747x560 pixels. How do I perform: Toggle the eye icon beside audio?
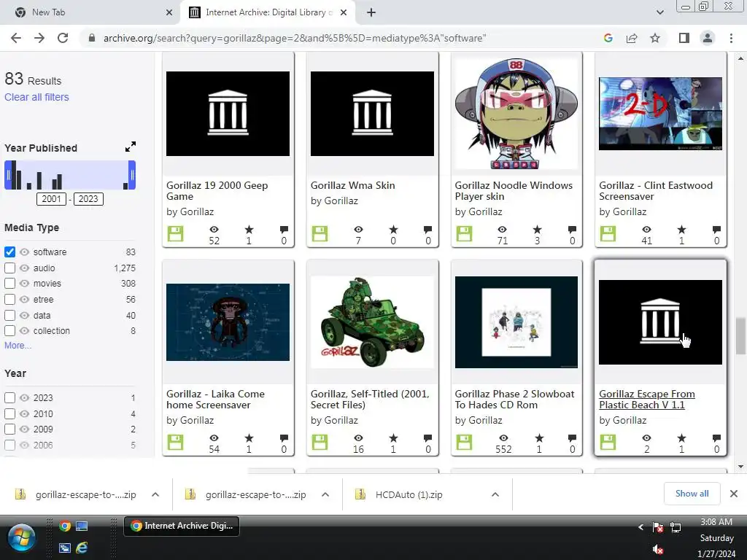(24, 268)
